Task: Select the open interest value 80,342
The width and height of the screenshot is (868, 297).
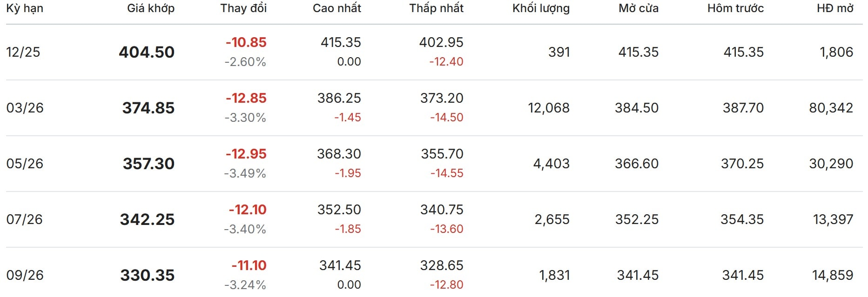Action: pyautogui.click(x=831, y=108)
